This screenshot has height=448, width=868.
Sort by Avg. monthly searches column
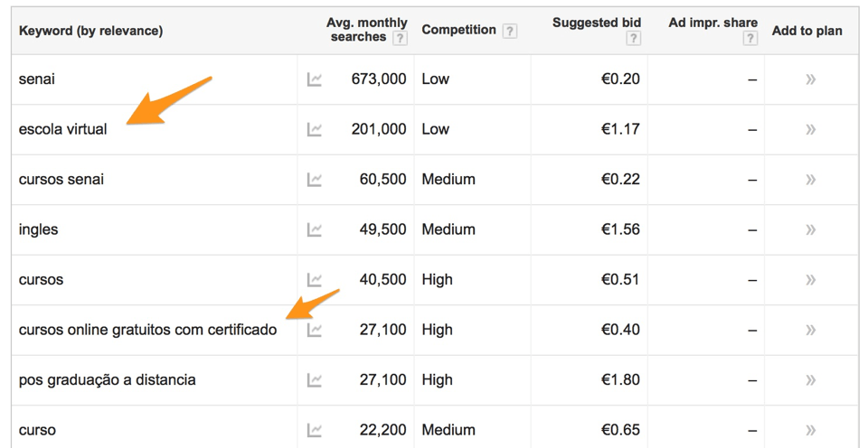coord(366,30)
